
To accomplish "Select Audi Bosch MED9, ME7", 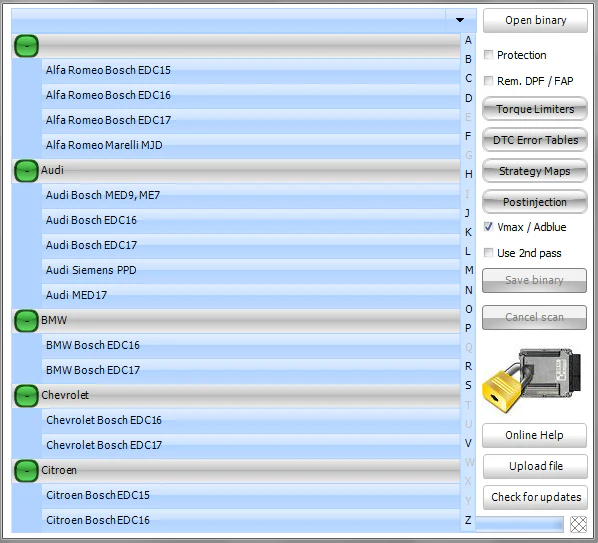I will point(251,195).
